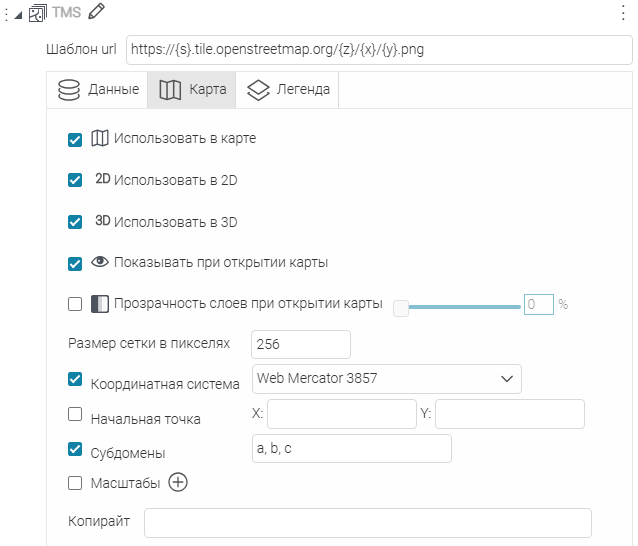Enable the Начальная точка checkbox
The image size is (638, 546).
point(75,414)
